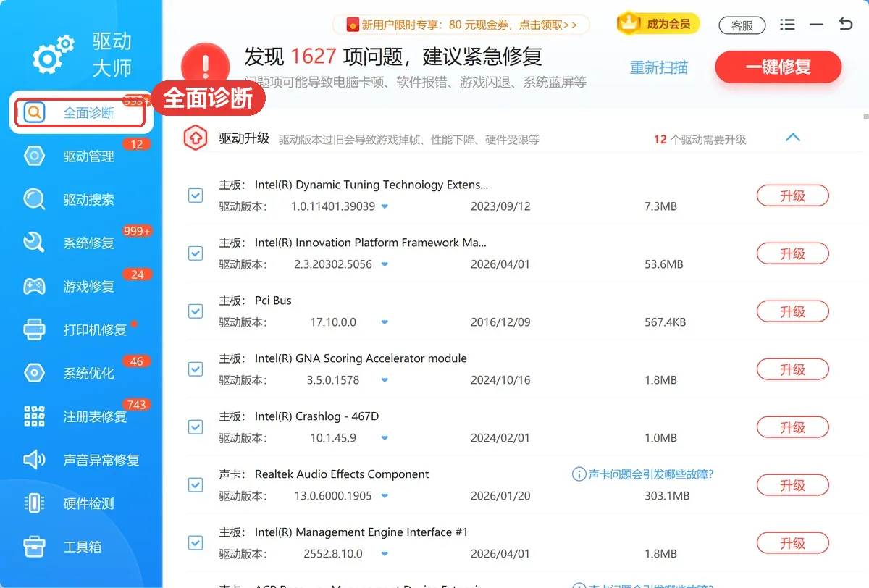
Task: Click 升级 for Intel Crashlog - 467D
Action: click(x=793, y=427)
